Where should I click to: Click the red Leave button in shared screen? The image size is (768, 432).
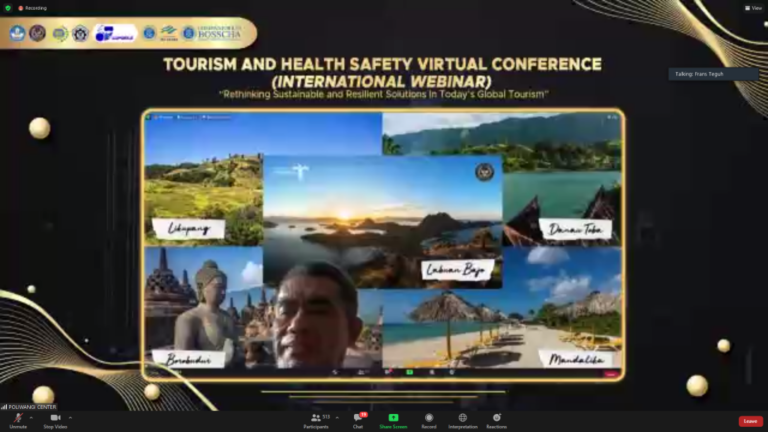610,374
